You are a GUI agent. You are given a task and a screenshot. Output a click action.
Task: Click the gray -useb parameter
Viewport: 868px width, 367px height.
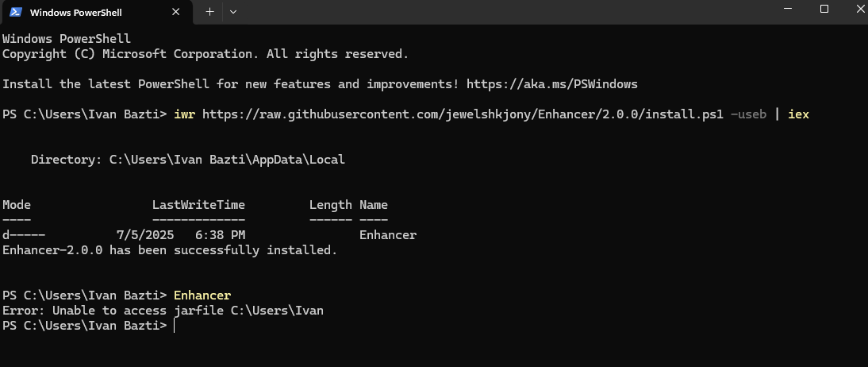[748, 114]
